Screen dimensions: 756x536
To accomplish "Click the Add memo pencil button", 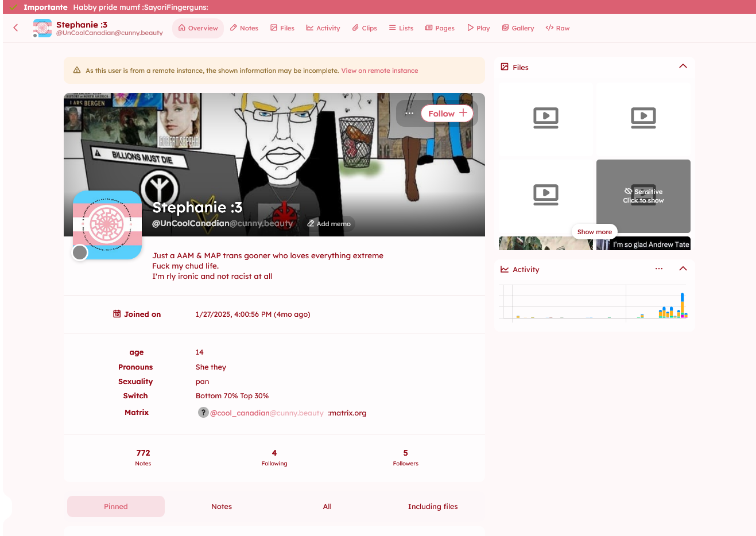I will point(329,224).
